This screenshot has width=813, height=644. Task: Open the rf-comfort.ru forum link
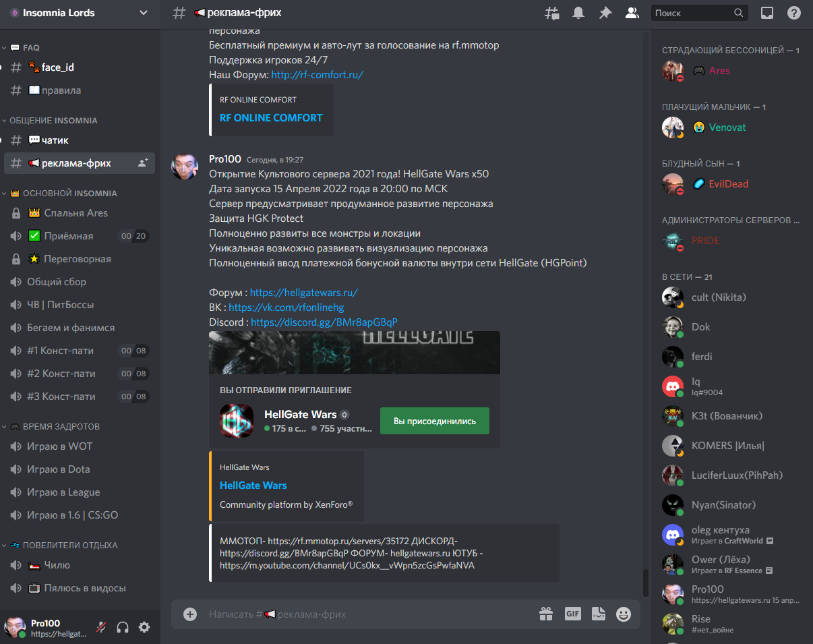(317, 75)
